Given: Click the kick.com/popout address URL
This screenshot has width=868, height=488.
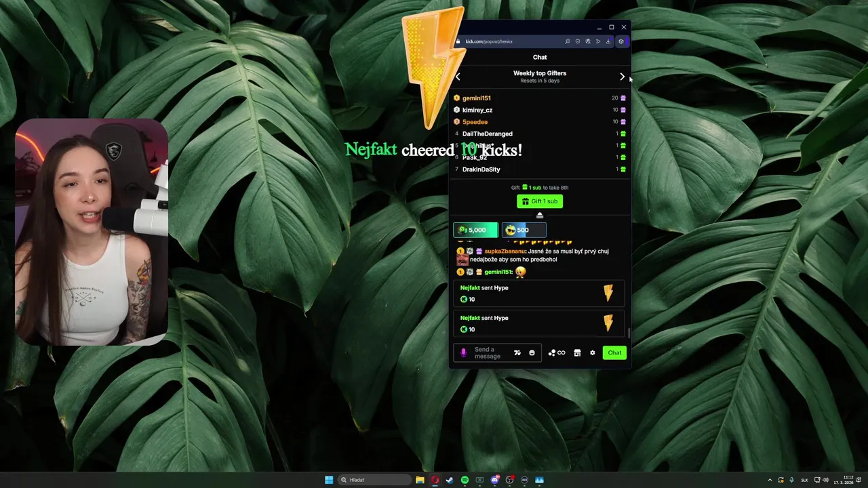Looking at the screenshot, I should [x=489, y=41].
